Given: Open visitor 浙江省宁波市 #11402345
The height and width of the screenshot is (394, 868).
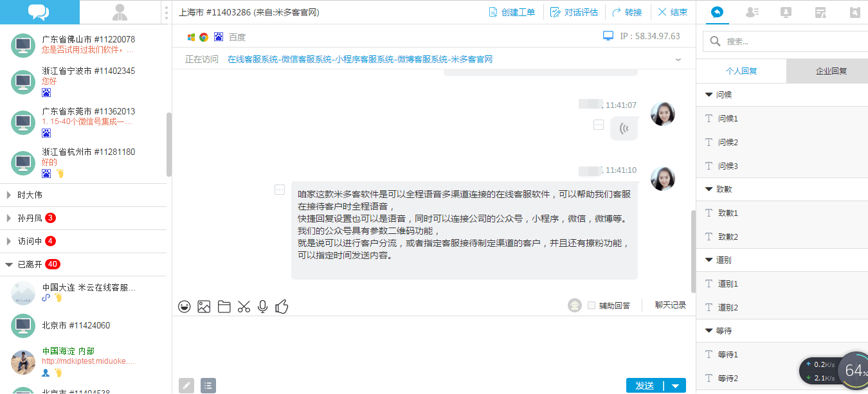Looking at the screenshot, I should pyautogui.click(x=83, y=82).
